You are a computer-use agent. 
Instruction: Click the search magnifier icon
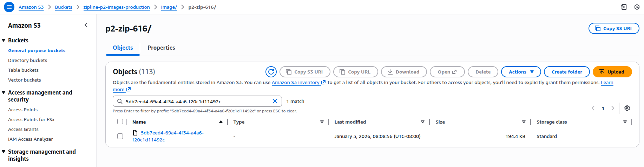120,102
